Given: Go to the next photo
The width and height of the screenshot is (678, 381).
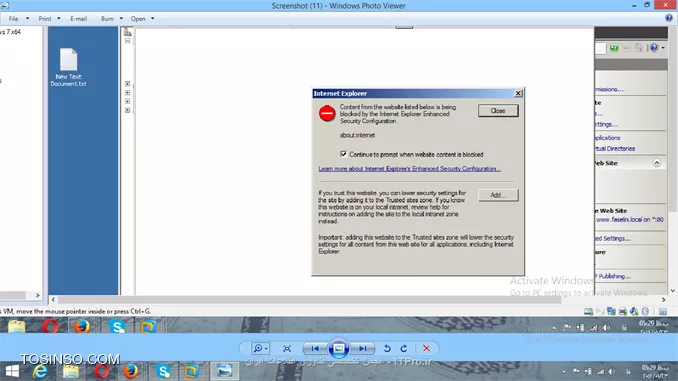Looking at the screenshot, I should point(362,349).
